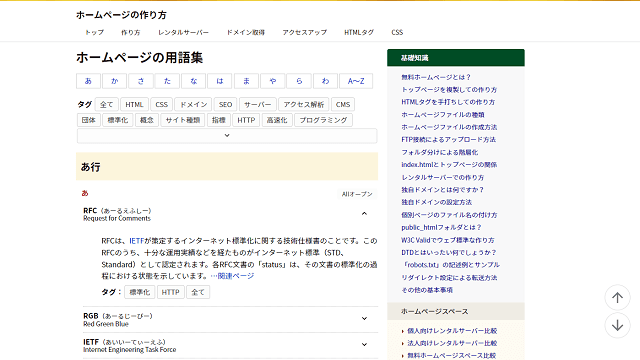Click the 標準化 tag under the RFC entry

coord(140,292)
